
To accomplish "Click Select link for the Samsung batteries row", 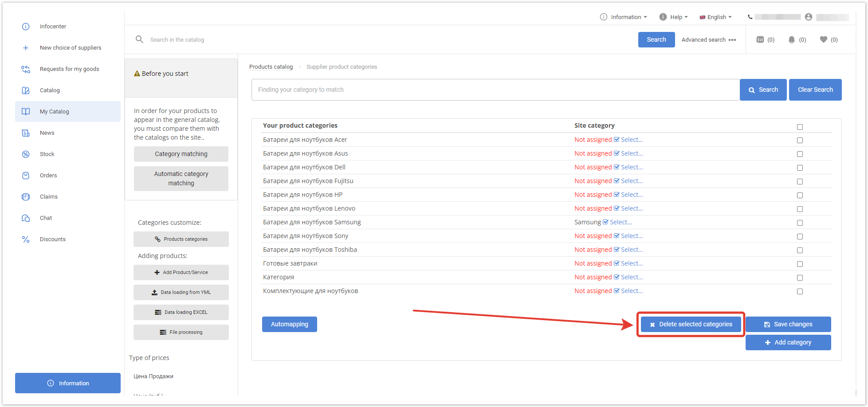I will 621,222.
